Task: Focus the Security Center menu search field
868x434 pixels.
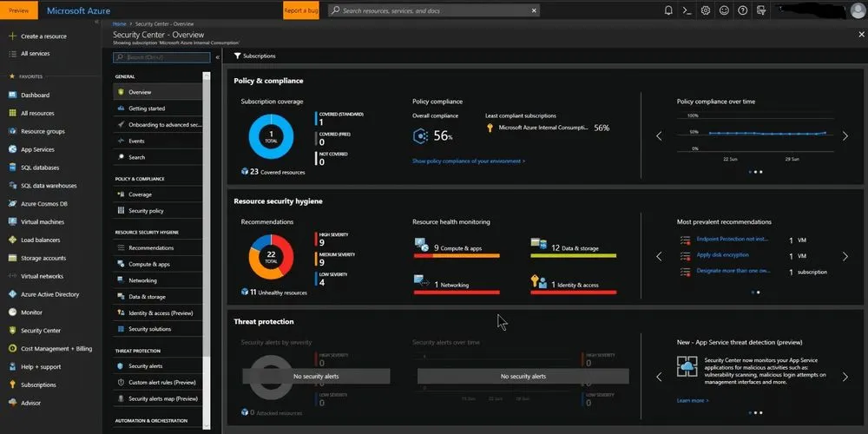Action: click(x=161, y=57)
